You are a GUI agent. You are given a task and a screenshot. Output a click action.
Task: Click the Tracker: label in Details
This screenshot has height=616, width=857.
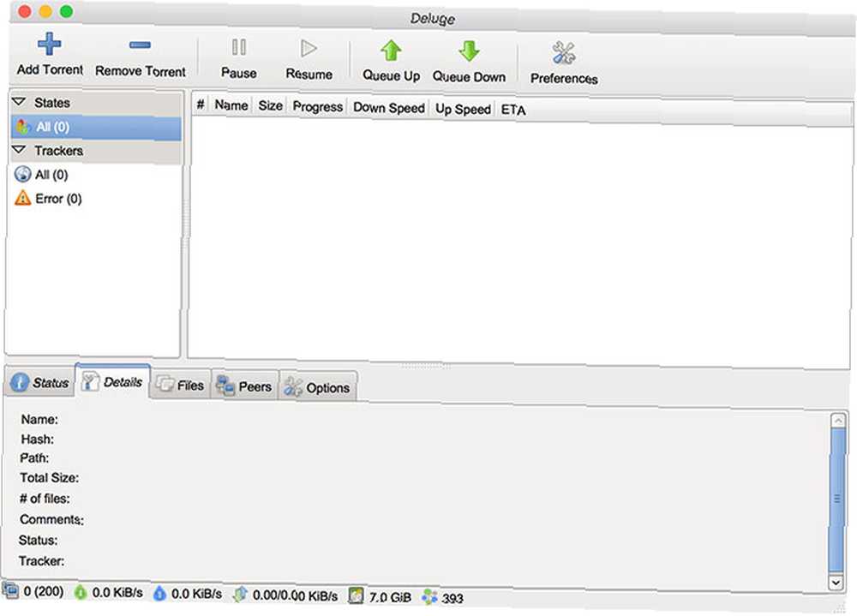pos(41,561)
